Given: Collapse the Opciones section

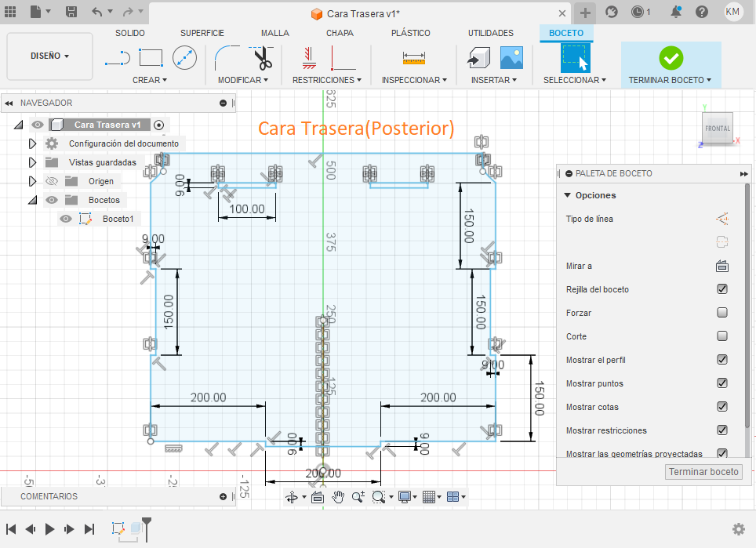Looking at the screenshot, I should 568,195.
